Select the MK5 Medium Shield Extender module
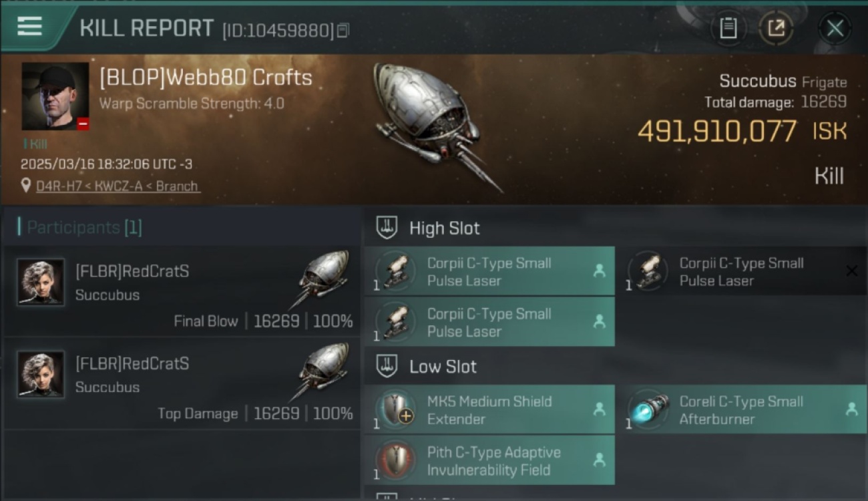868x501 pixels. pyautogui.click(x=489, y=409)
